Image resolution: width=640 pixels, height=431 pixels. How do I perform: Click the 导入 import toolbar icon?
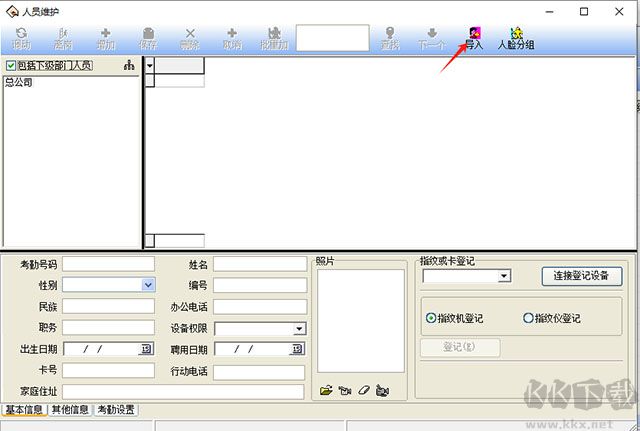tap(474, 38)
